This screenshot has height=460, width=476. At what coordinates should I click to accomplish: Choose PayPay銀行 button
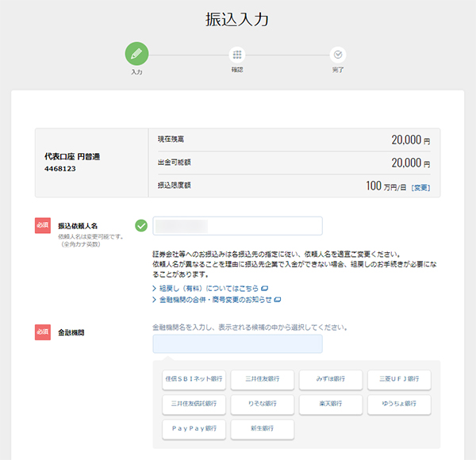194,429
